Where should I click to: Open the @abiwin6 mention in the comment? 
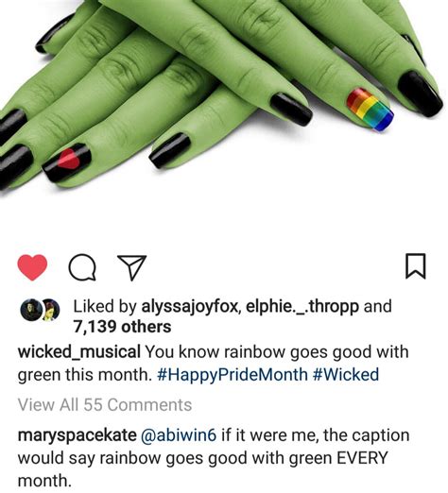point(179,435)
